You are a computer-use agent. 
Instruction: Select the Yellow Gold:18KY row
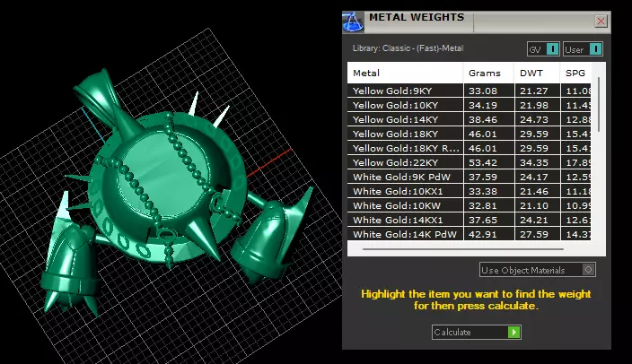[470, 134]
